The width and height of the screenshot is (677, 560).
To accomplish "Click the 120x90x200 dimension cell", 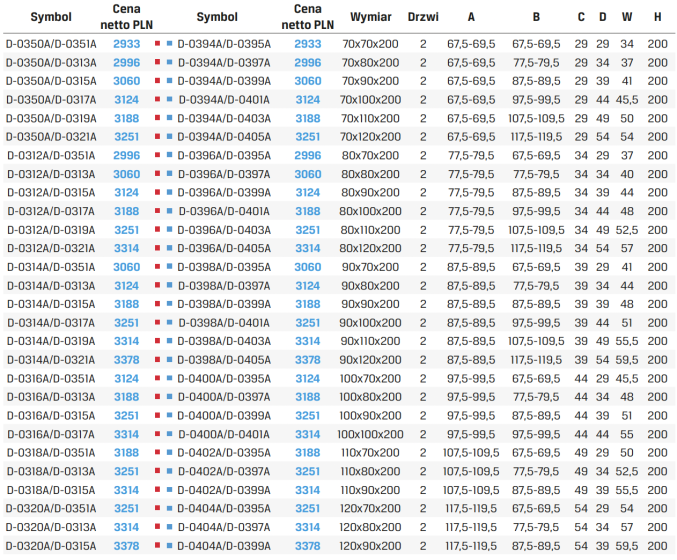I will tap(370, 546).
